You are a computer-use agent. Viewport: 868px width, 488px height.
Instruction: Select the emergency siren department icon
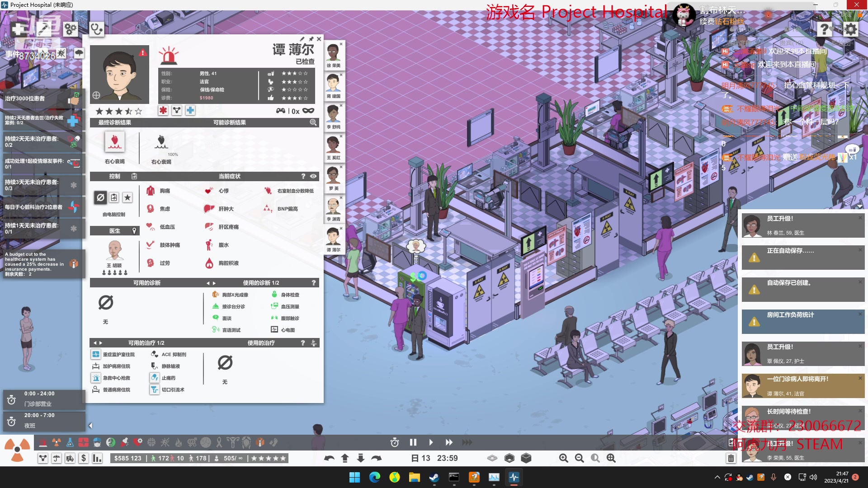tap(43, 442)
